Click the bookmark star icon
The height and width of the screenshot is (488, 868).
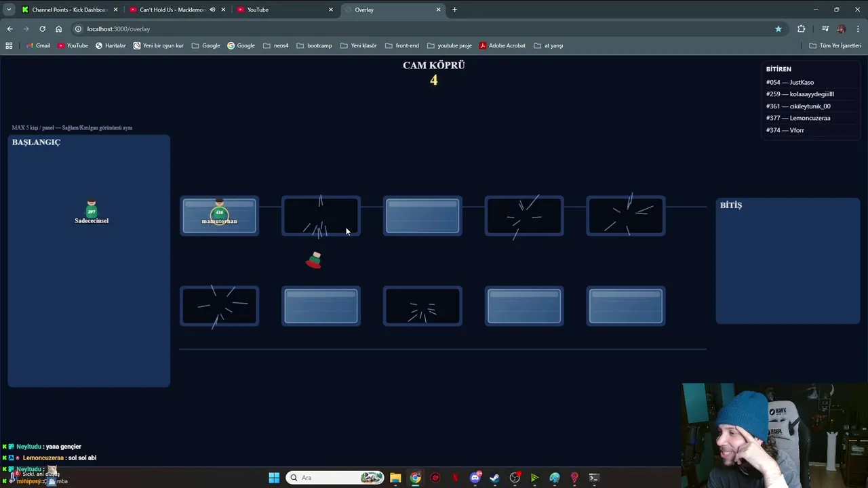(778, 29)
